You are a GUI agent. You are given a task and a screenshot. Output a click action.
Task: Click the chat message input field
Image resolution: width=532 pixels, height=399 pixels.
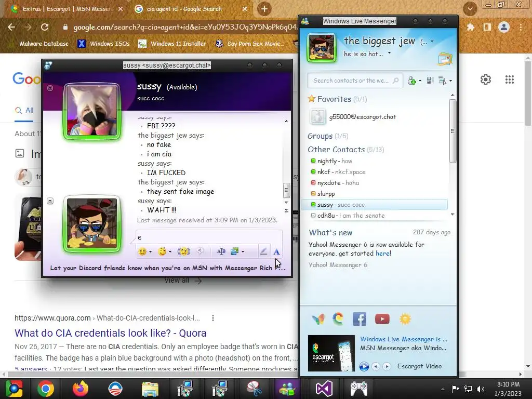pyautogui.click(x=209, y=237)
